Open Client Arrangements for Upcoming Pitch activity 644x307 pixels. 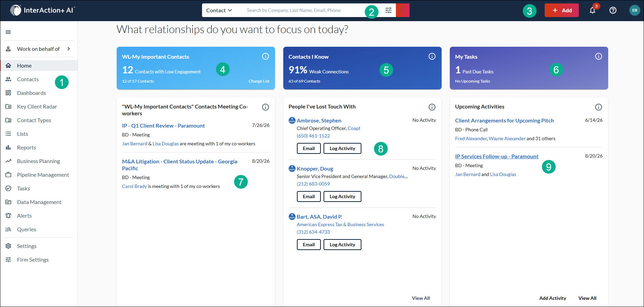[x=504, y=121]
